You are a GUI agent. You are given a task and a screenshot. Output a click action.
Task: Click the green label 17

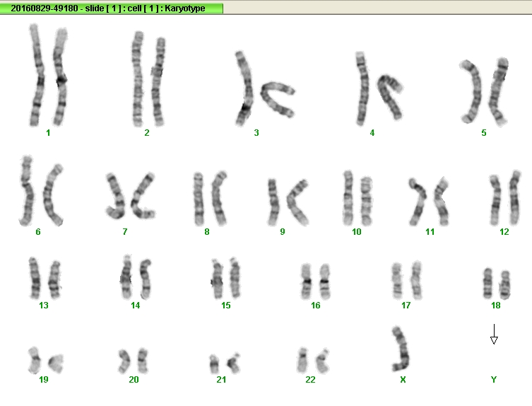406,306
